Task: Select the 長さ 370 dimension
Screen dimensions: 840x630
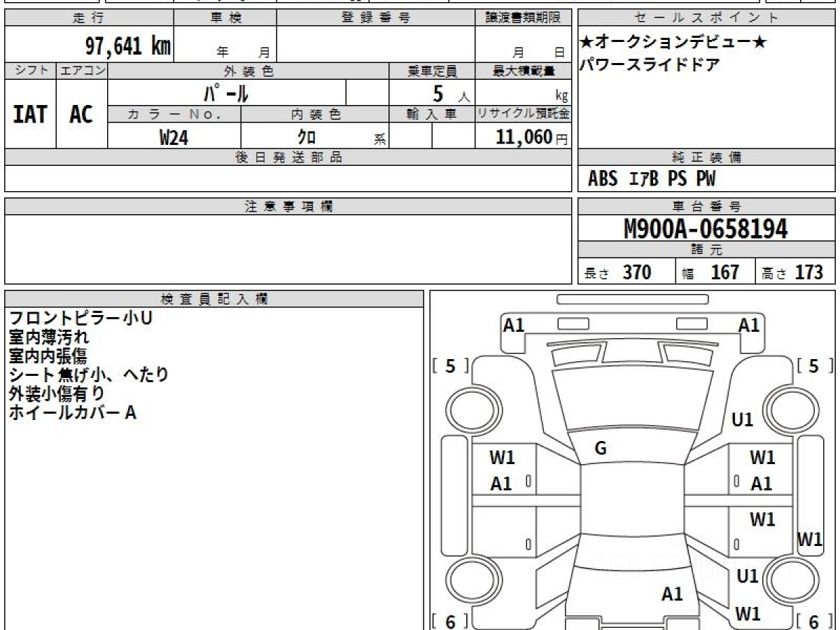Action: [617, 272]
